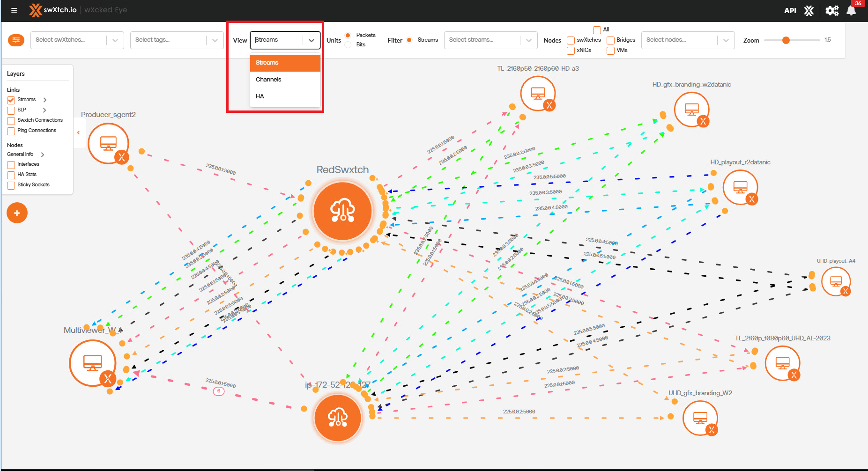Collapse the Layers panel arrow
868x471 pixels.
78,132
